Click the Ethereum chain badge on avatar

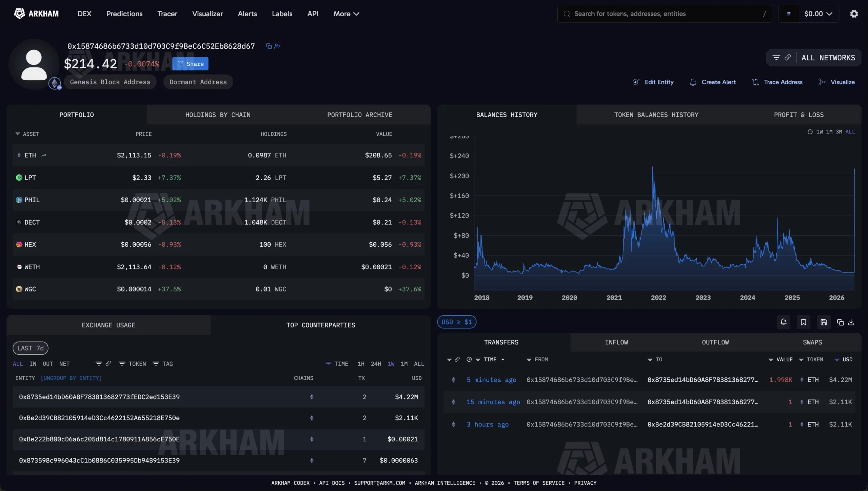tap(55, 83)
